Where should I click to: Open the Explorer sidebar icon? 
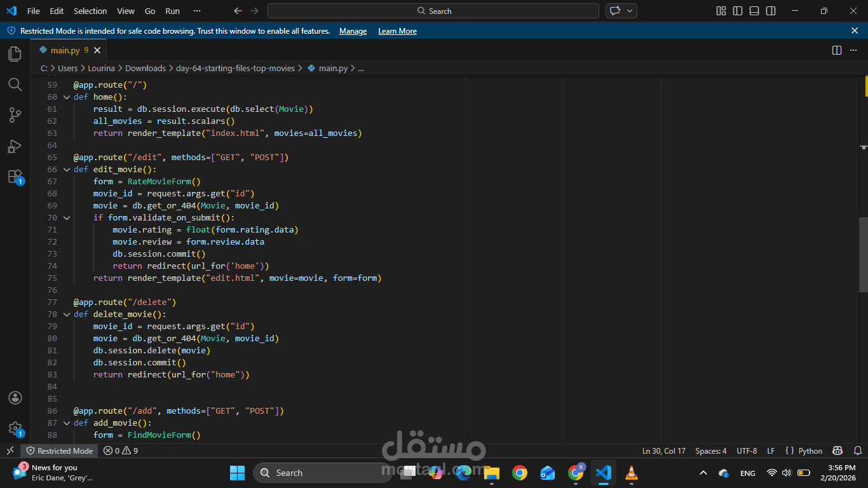click(x=15, y=53)
